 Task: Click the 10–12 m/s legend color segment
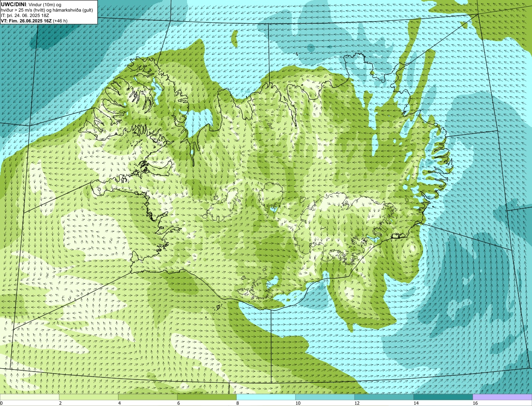pos(325,397)
